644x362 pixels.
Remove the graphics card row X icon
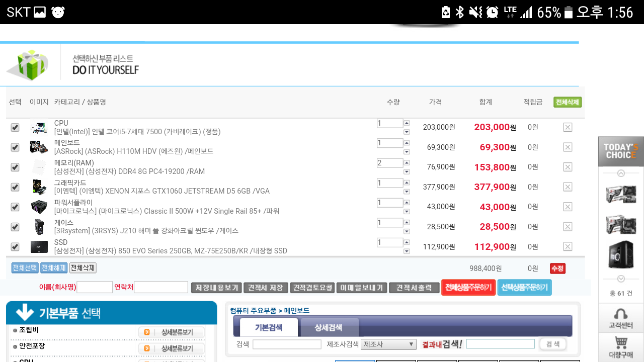tap(568, 187)
